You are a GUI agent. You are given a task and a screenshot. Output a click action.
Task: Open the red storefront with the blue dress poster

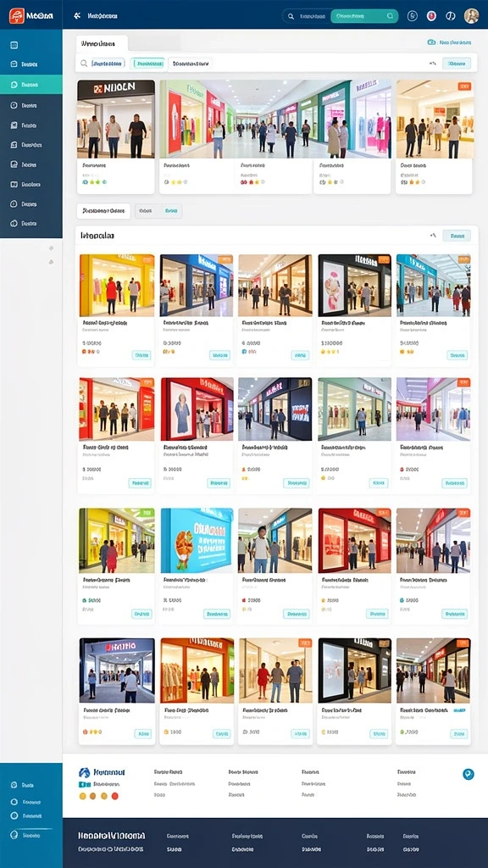tap(197, 409)
